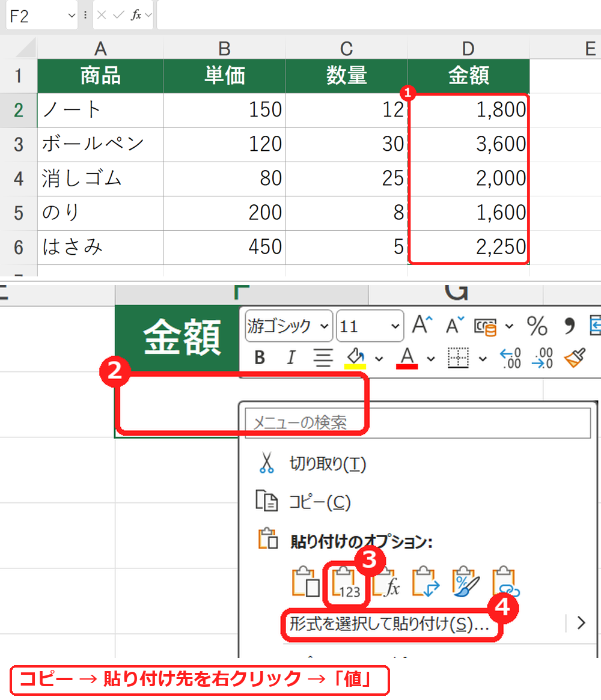
Task: Expand the fx formula bar dropdown arrow
Action: coord(148,15)
